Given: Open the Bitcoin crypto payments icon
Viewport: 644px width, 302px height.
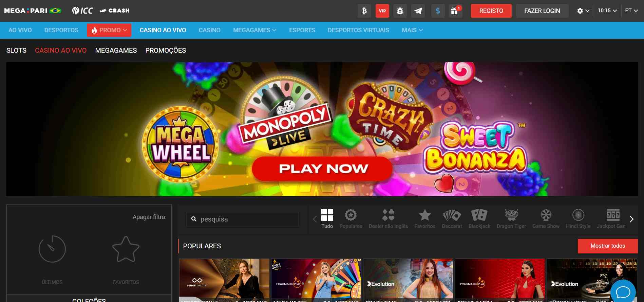Looking at the screenshot, I should pyautogui.click(x=364, y=11).
